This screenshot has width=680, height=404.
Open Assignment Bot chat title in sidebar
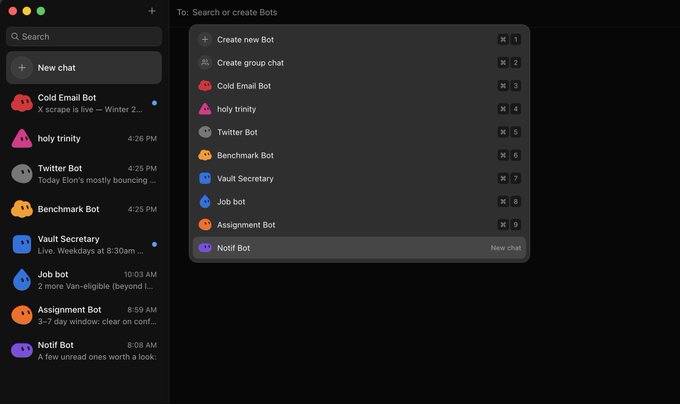coord(69,310)
